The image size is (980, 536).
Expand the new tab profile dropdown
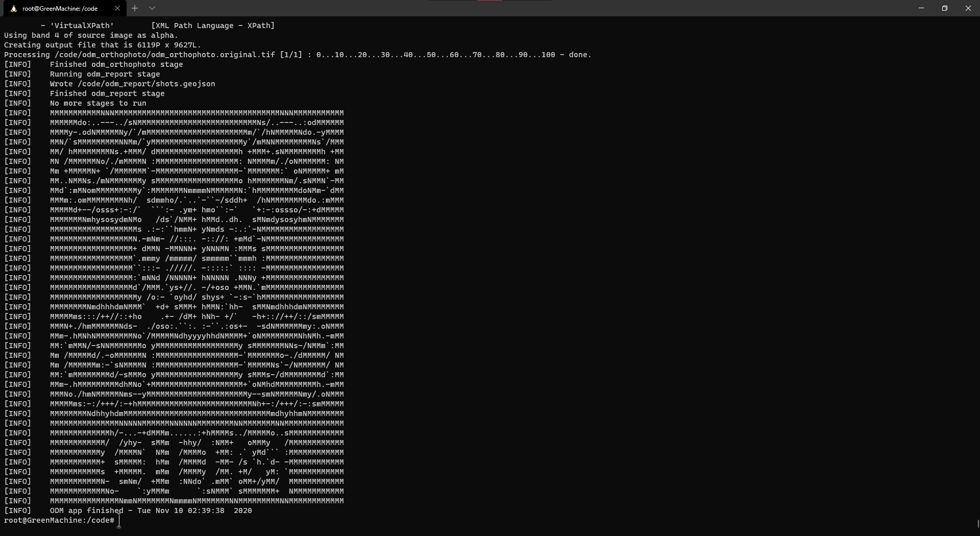coord(152,8)
